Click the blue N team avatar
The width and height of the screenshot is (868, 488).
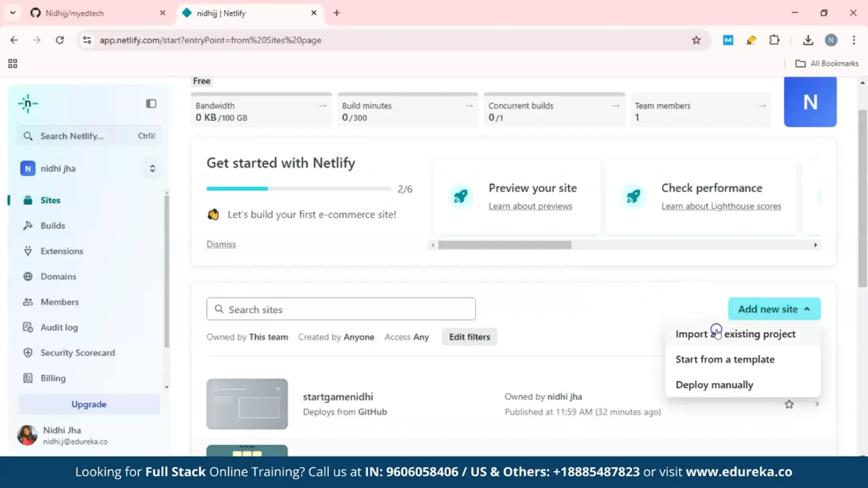click(x=810, y=102)
